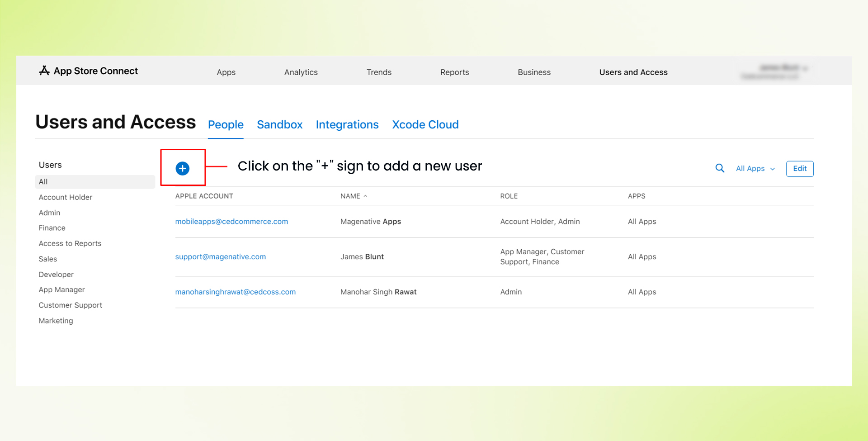The height and width of the screenshot is (441, 868).
Task: Click the name Manohar Singh Rawat
Action: point(378,292)
